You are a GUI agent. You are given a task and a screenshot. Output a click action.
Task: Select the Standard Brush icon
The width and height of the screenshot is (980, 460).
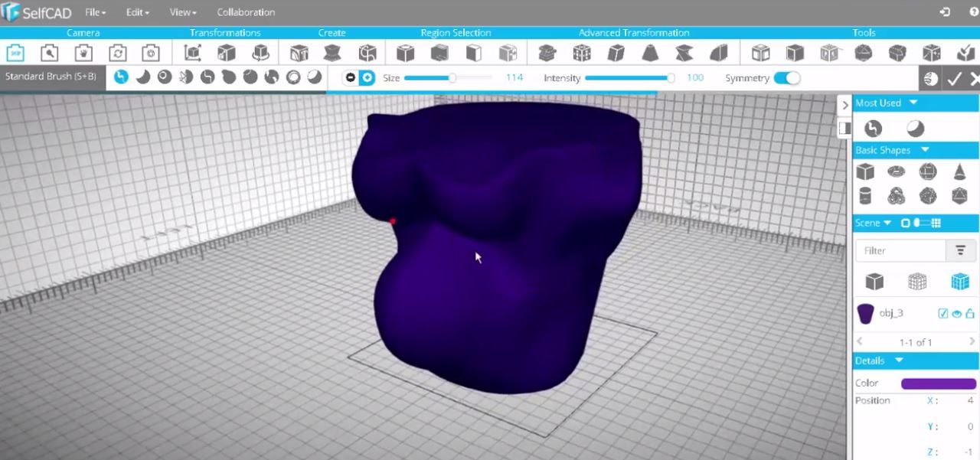120,77
